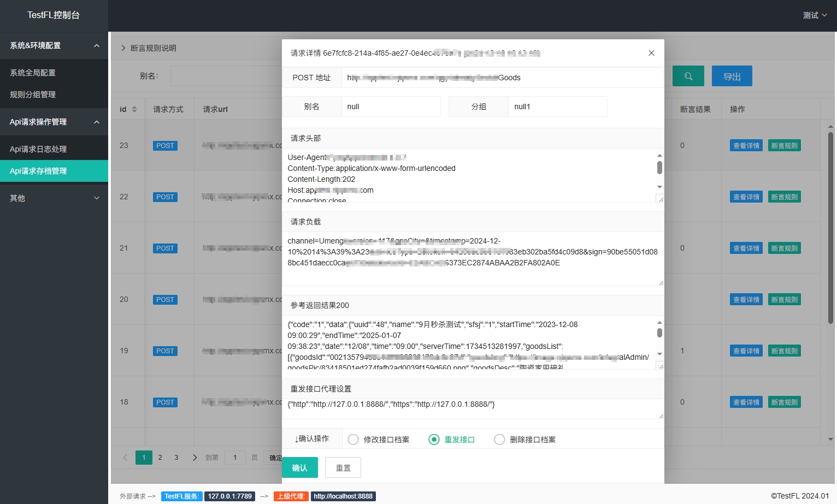The image size is (837, 504).
Task: Go to next page arrow
Action: [194, 458]
